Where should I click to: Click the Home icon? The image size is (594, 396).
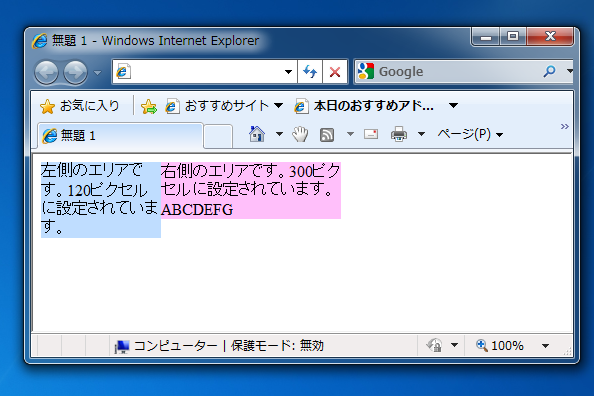[x=257, y=134]
